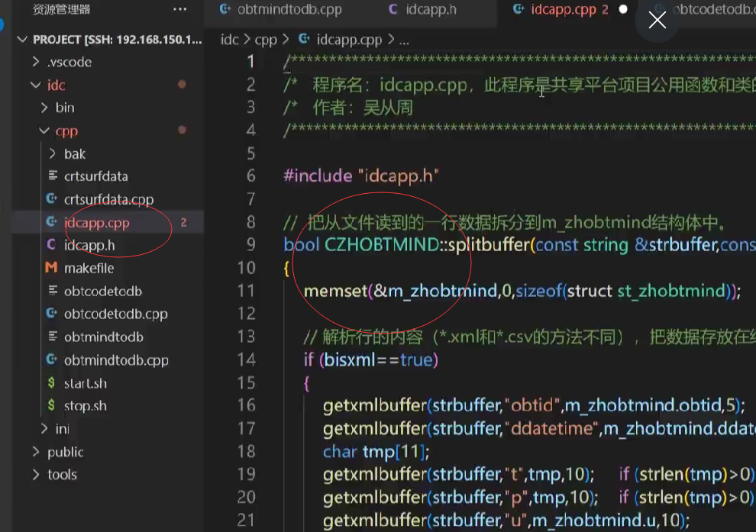Click line number 14 in gutter
The height and width of the screenshot is (532, 756).
click(247, 360)
